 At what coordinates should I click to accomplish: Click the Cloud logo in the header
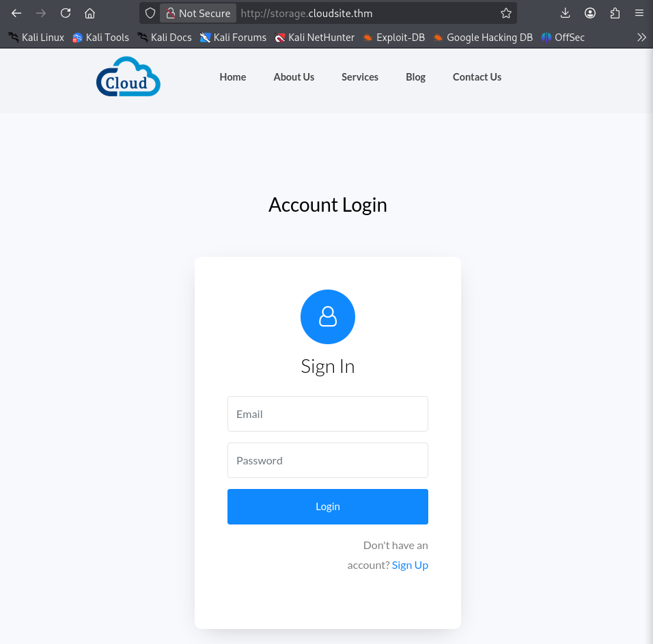click(128, 76)
